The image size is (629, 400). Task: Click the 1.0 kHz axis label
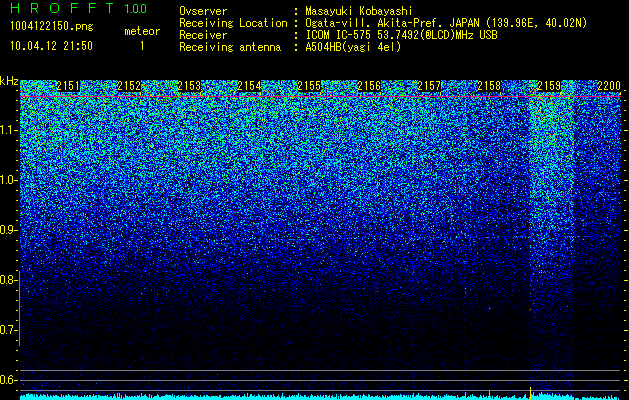7,180
